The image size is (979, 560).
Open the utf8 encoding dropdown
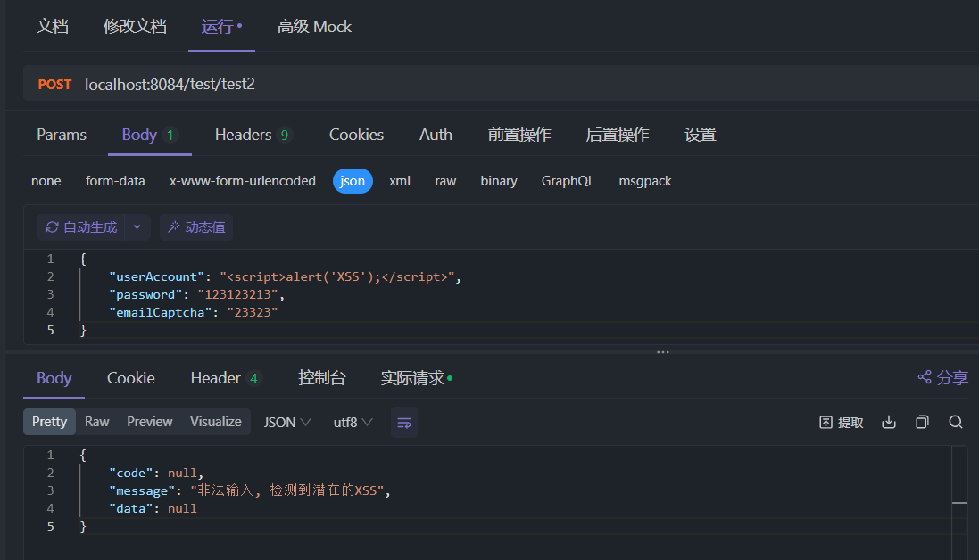pyautogui.click(x=353, y=422)
